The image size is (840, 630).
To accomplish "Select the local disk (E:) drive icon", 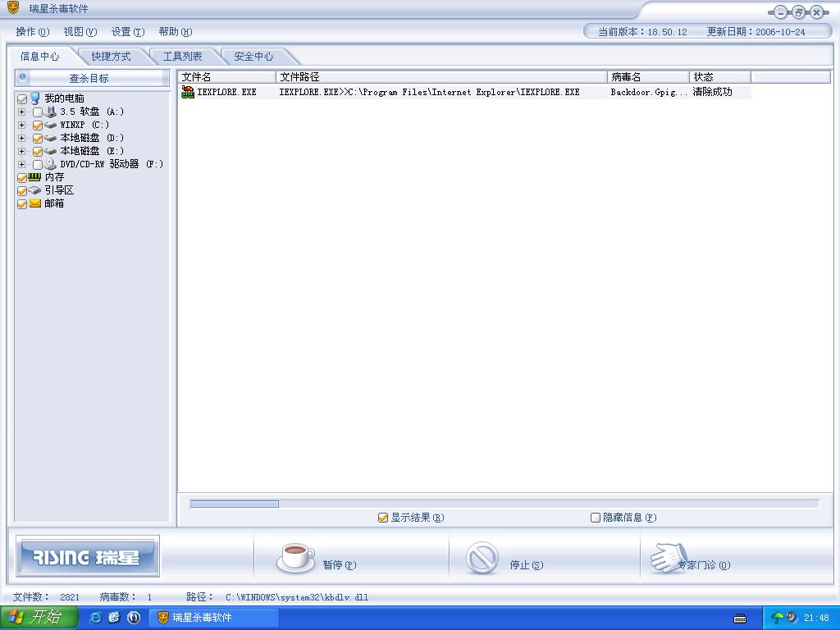I will 50,151.
